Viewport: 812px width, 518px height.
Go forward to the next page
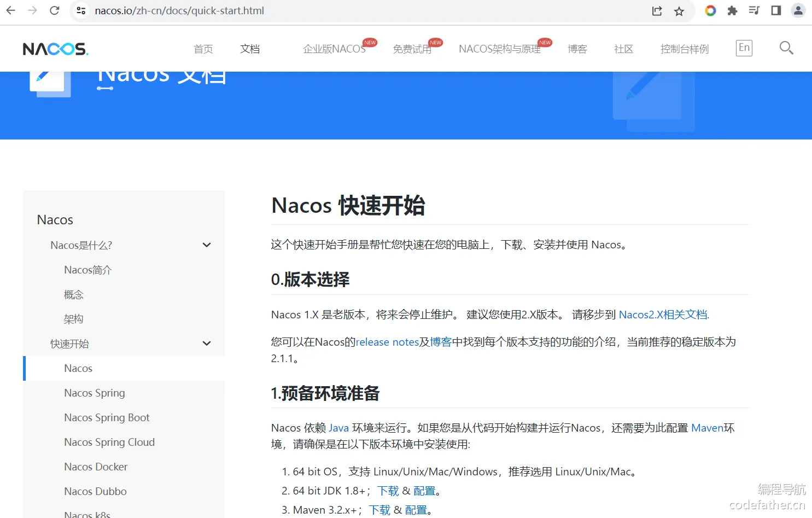tap(33, 10)
